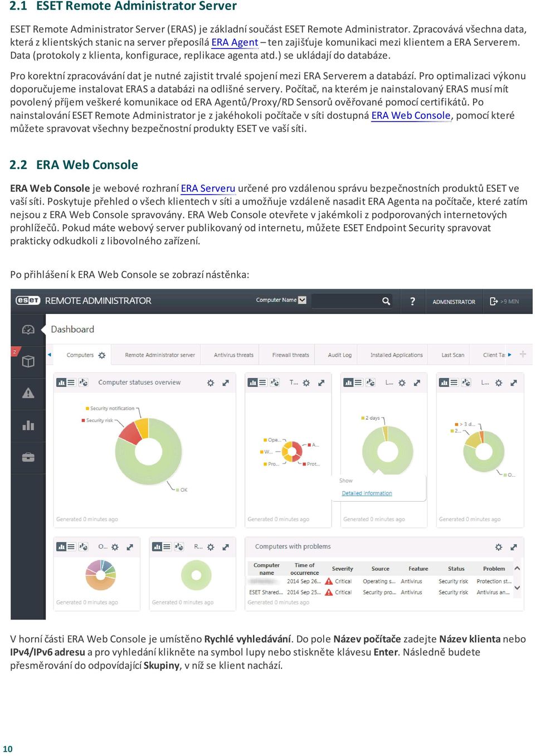Image resolution: width=535 pixels, height=756 pixels.
Task: Open gear of Computers with problems panel
Action: 499,547
